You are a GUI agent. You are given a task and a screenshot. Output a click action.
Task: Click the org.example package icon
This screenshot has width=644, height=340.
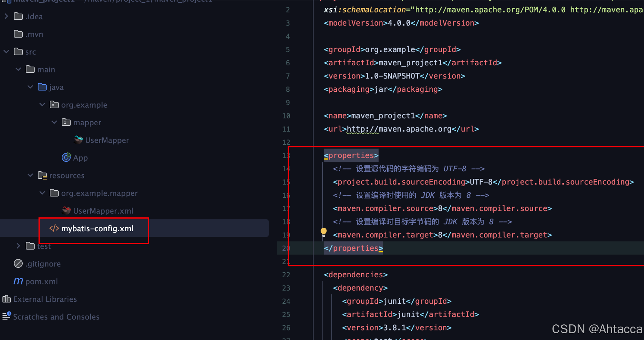click(x=54, y=105)
